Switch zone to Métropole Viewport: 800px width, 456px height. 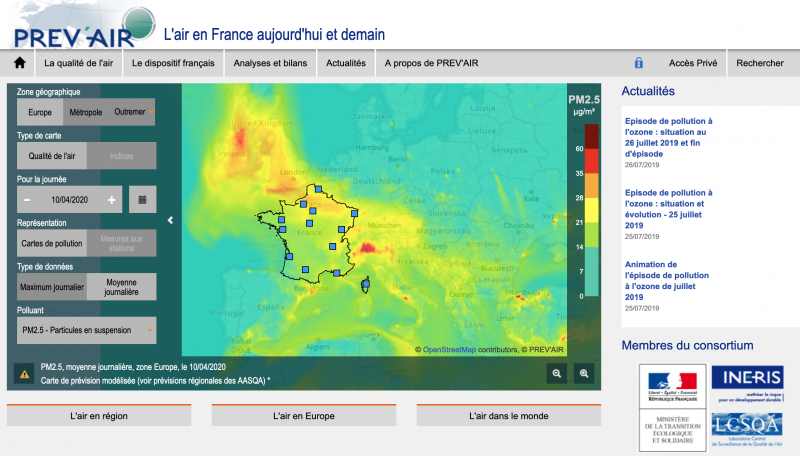point(86,112)
